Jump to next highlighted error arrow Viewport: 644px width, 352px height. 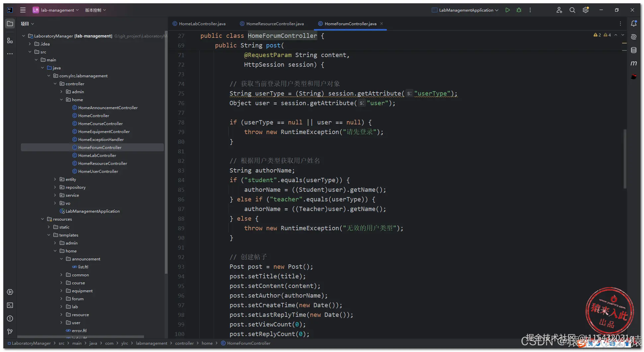623,35
